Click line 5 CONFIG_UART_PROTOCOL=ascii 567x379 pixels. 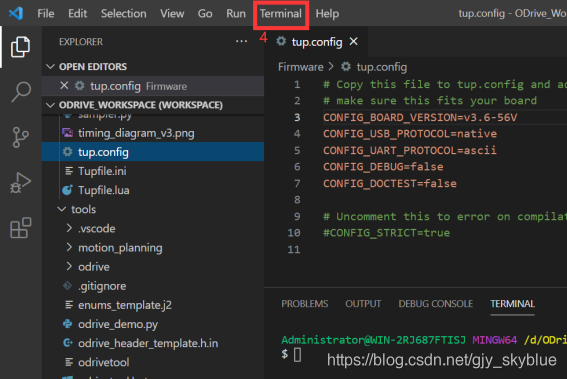tap(410, 150)
